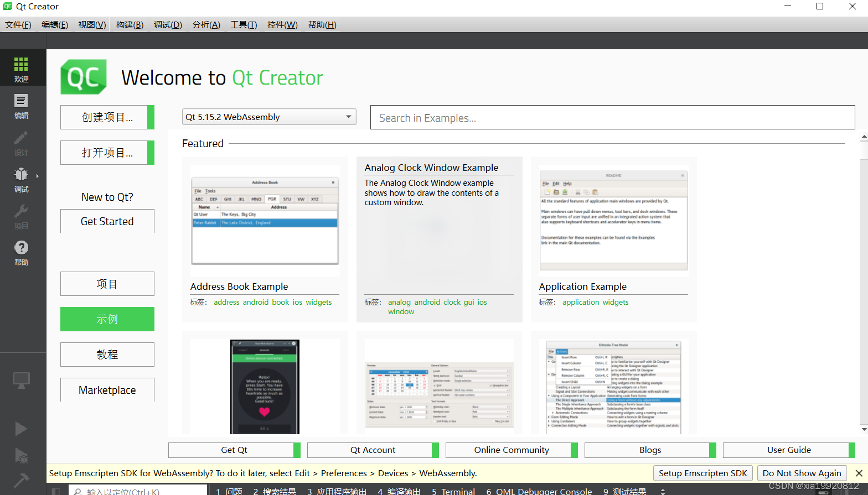The width and height of the screenshot is (868, 495).
Task: Open the 调试(D) menu
Action: tap(168, 24)
